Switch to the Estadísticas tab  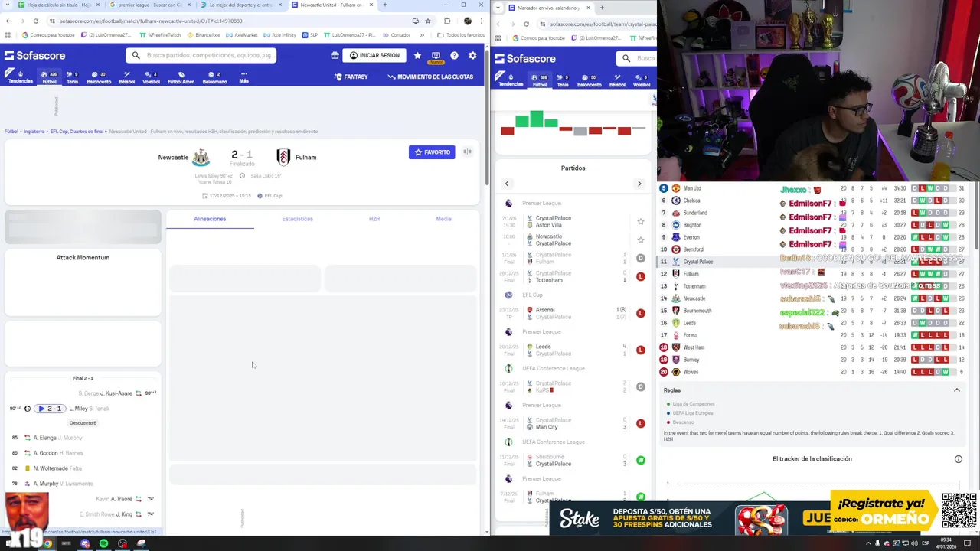(x=297, y=219)
